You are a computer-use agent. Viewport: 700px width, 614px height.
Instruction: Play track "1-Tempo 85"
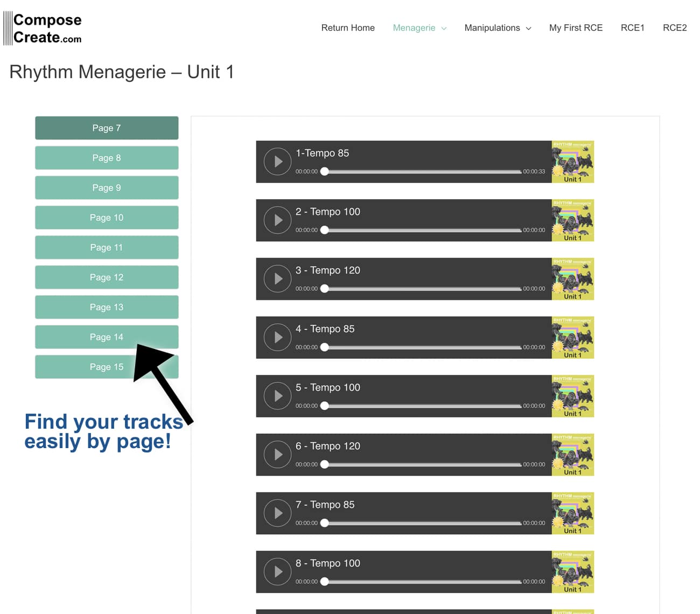coord(277,161)
